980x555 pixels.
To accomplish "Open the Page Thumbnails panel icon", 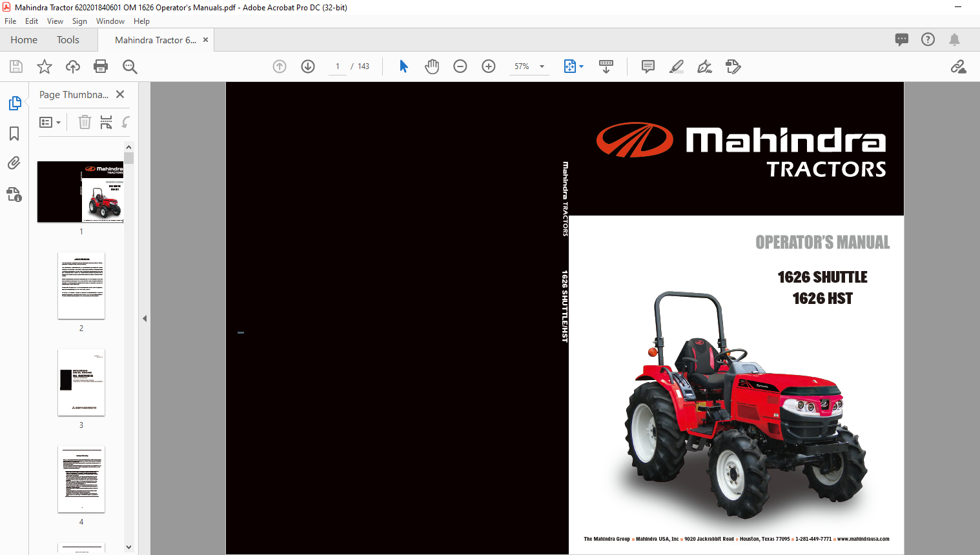I will 14,103.
